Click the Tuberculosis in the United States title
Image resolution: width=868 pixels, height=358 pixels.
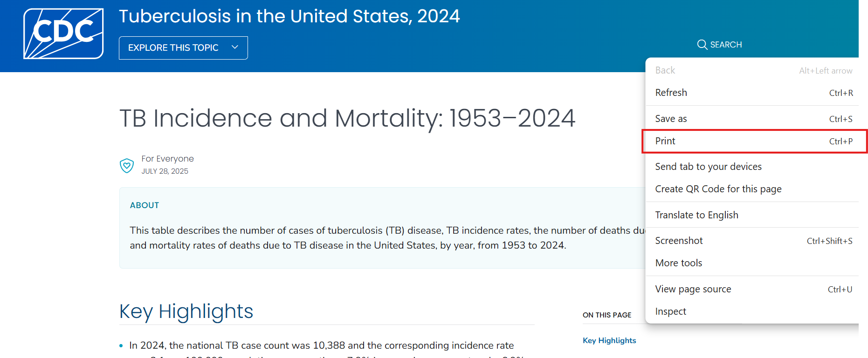click(x=289, y=16)
